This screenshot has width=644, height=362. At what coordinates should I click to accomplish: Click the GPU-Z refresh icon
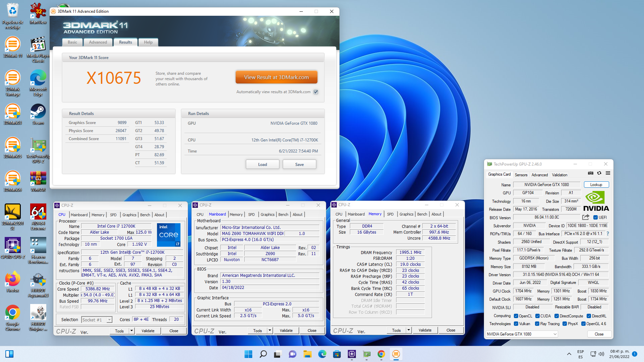(x=599, y=173)
